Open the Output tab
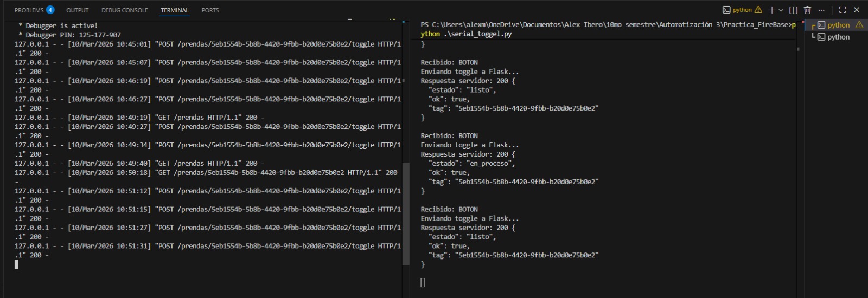 pos(77,10)
